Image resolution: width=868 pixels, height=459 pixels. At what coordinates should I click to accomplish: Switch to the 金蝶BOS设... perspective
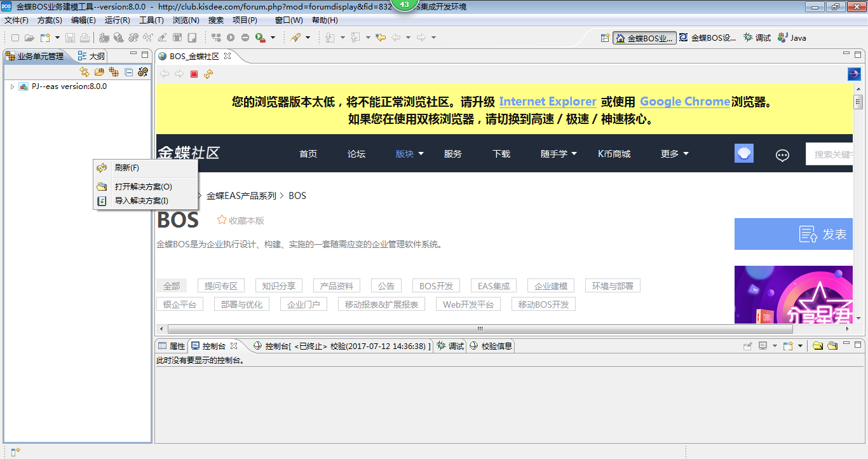(707, 38)
